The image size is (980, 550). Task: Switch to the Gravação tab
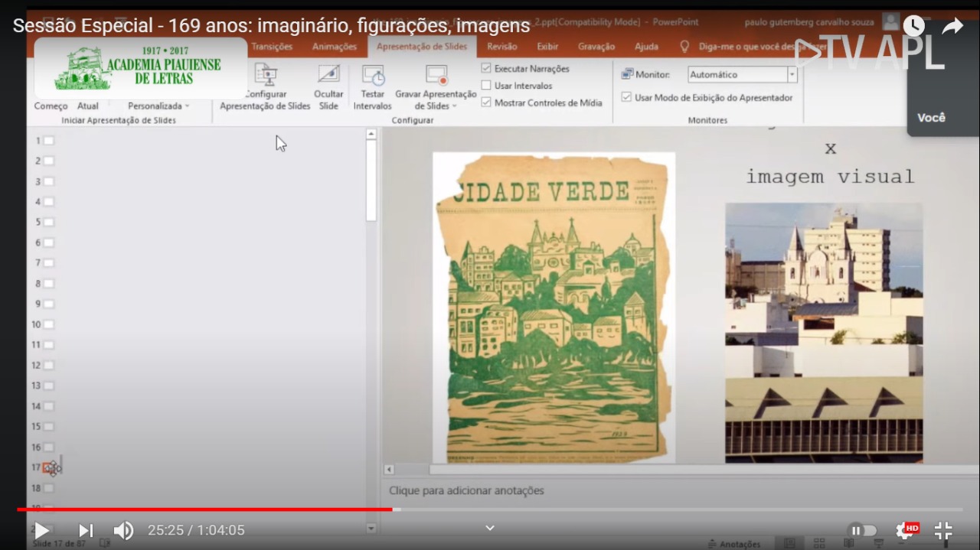point(596,47)
